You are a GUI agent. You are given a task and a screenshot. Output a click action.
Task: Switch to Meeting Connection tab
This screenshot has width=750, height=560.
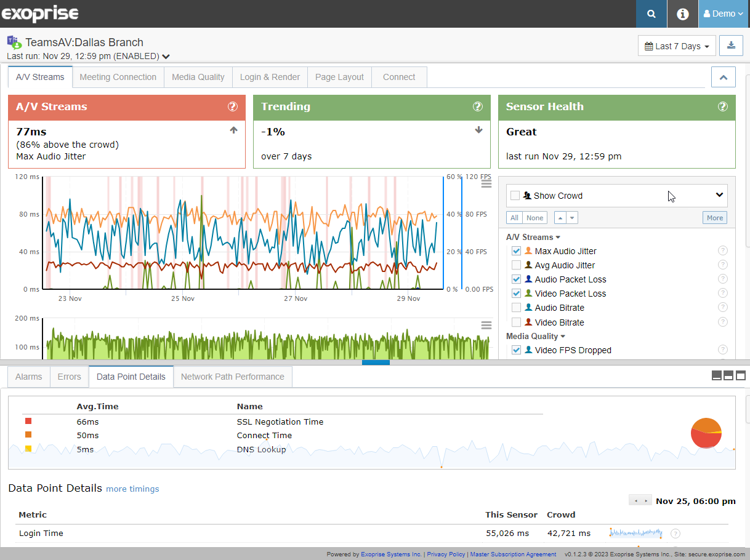pyautogui.click(x=118, y=77)
